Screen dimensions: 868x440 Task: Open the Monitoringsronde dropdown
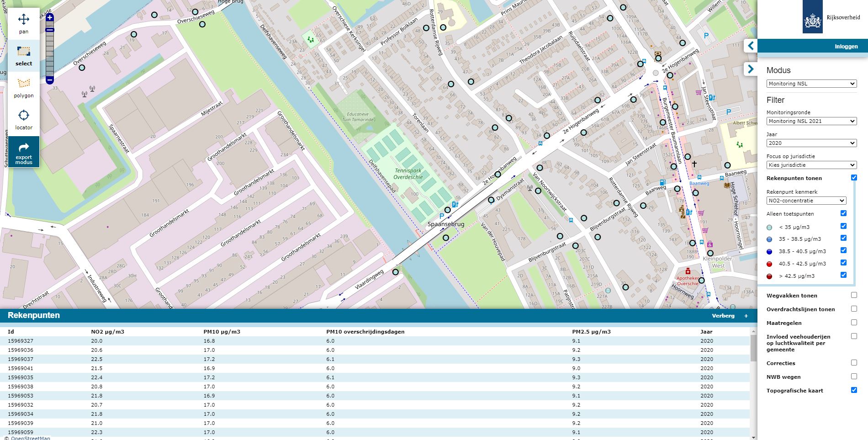click(811, 121)
